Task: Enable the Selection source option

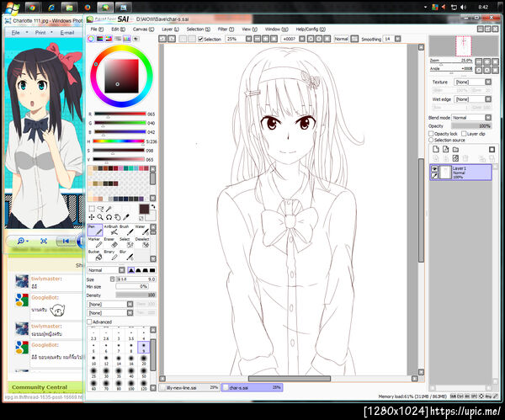Action: (431, 140)
